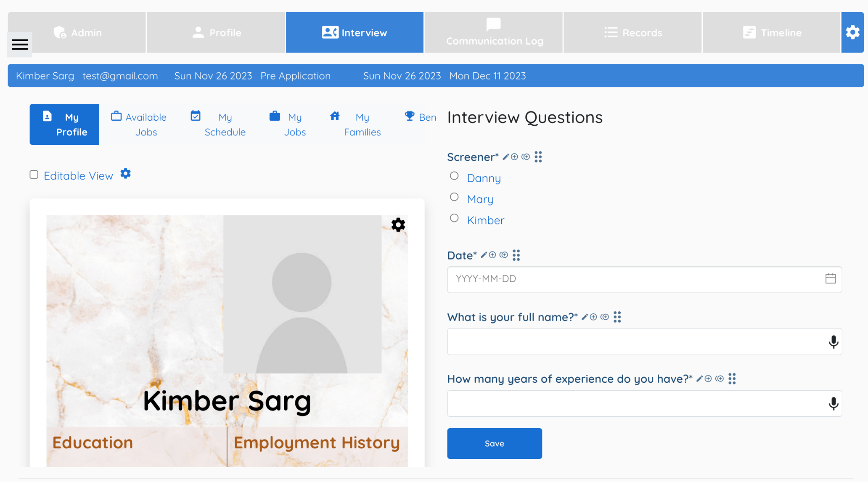Duplicate the Screener question using the clone icon
The width and height of the screenshot is (868, 482).
525,157
